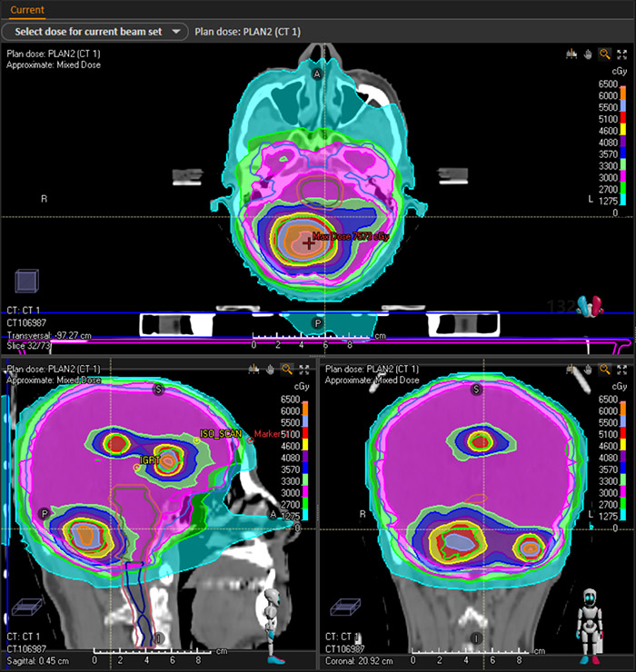
Task: Switch to the Current tab
Action: [27, 10]
